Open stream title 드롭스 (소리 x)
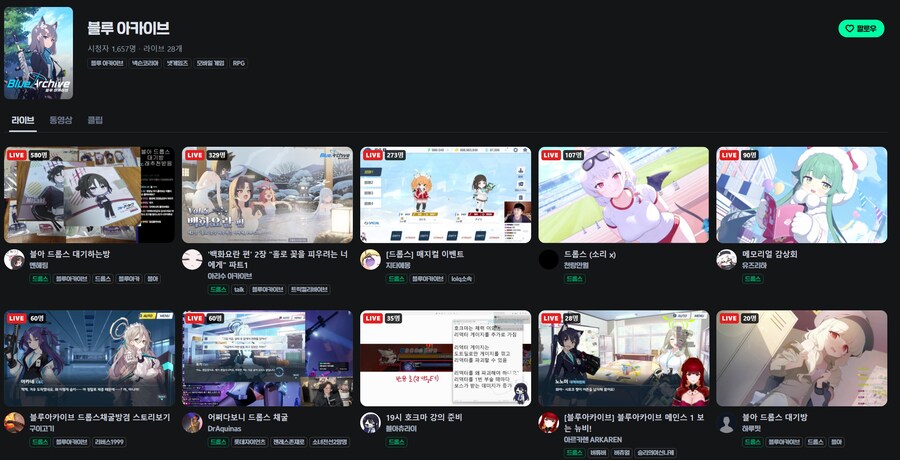This screenshot has height=460, width=900. (589, 254)
